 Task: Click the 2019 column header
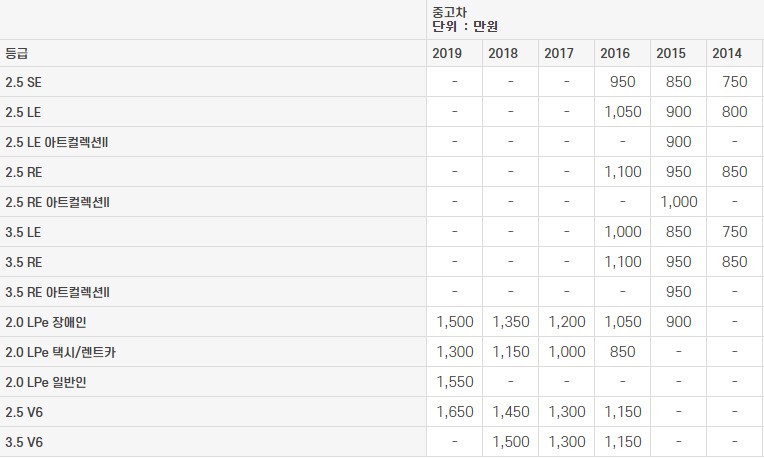tap(447, 53)
